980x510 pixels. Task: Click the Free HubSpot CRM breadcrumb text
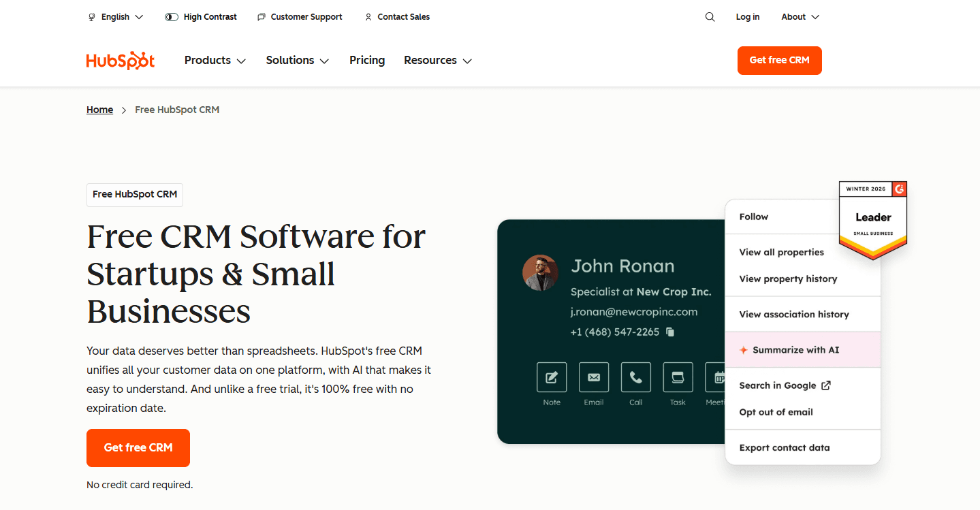pos(177,110)
